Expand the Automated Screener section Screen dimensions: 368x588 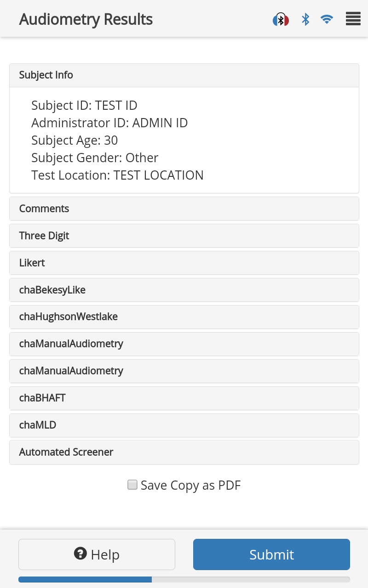pos(184,452)
